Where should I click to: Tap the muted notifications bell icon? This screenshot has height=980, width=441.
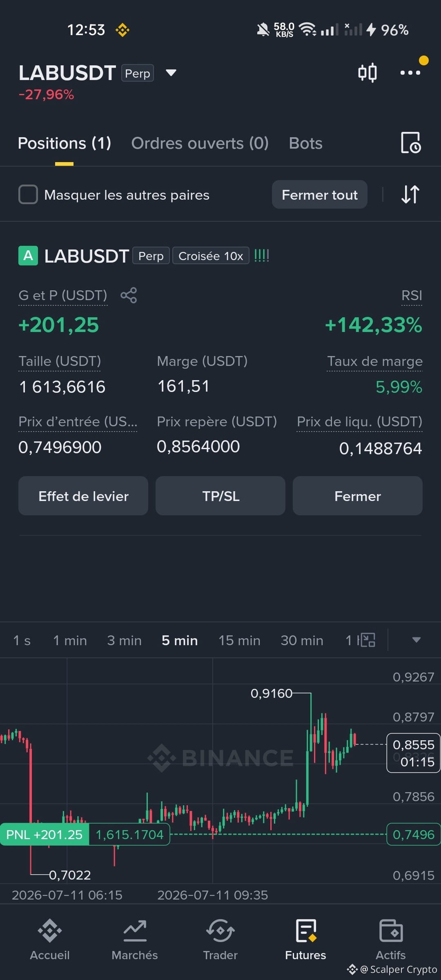[x=263, y=30]
